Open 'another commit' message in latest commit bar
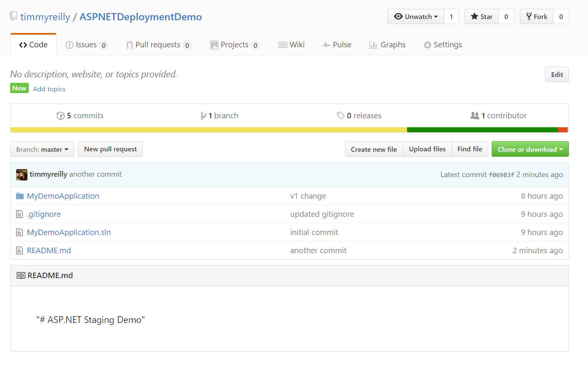 [96, 174]
